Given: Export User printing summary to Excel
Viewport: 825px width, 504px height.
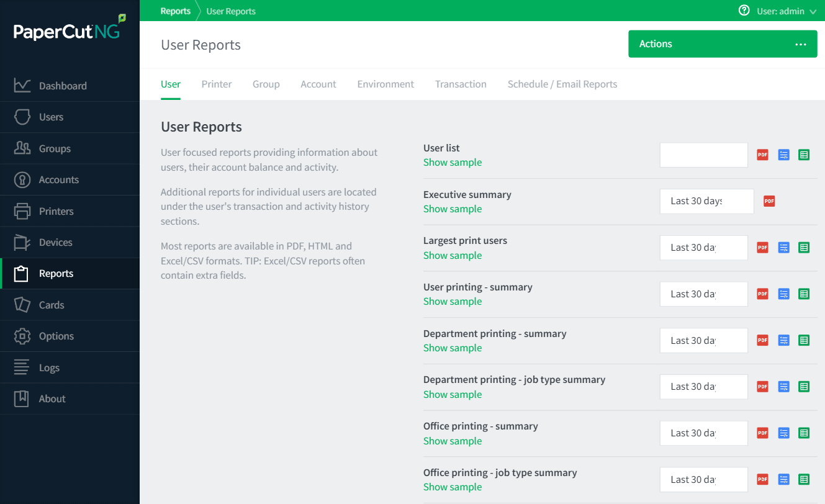Looking at the screenshot, I should 804,294.
